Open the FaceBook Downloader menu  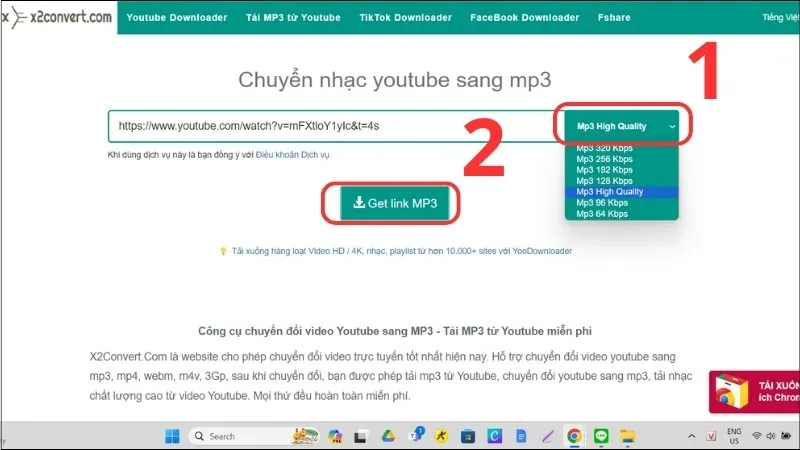pos(524,17)
